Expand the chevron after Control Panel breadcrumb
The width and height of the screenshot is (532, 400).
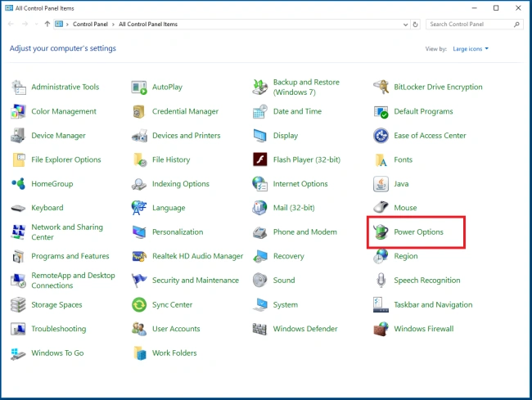pos(113,25)
